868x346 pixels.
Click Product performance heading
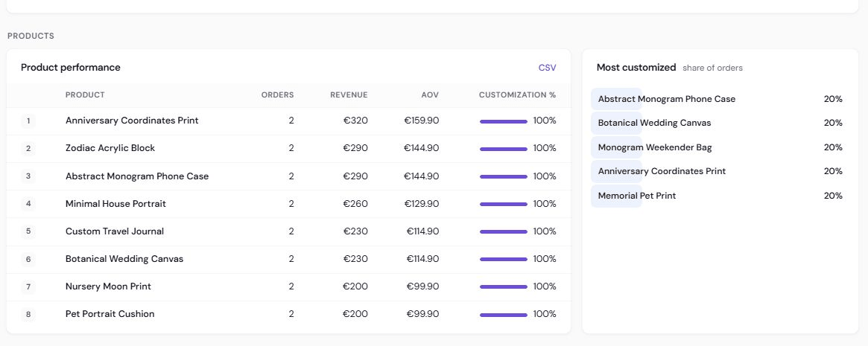pyautogui.click(x=70, y=68)
